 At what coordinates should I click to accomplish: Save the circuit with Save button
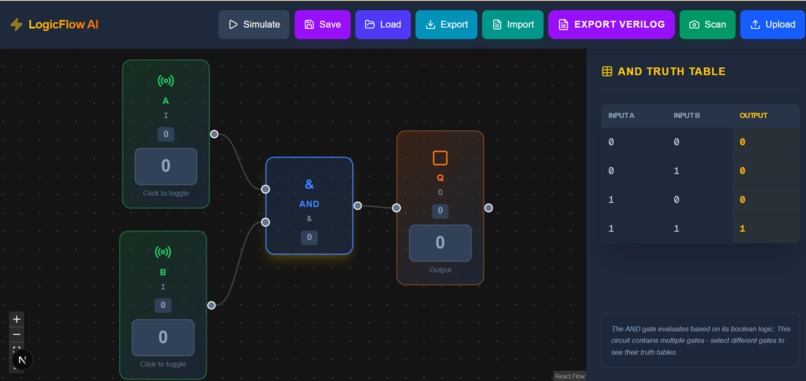(322, 25)
